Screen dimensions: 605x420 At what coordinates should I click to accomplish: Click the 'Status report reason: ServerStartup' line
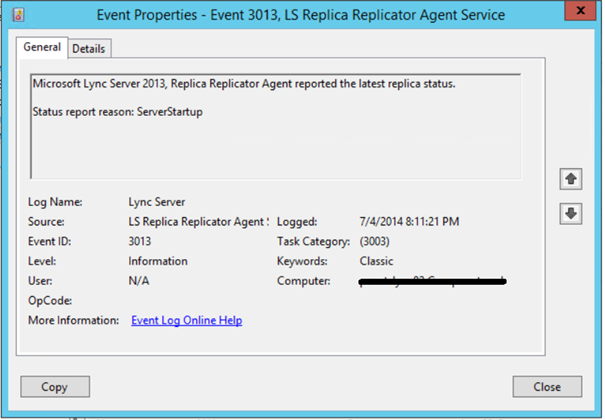coord(117,112)
